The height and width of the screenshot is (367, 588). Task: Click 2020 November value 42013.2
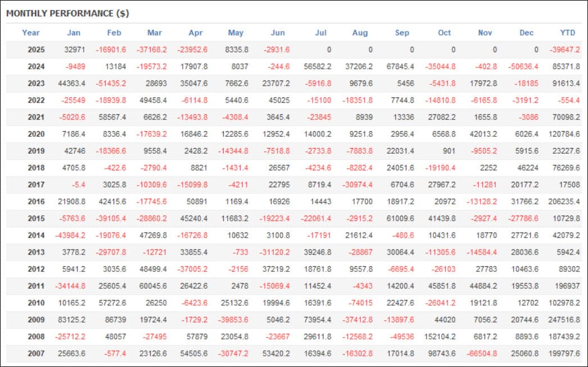point(483,134)
